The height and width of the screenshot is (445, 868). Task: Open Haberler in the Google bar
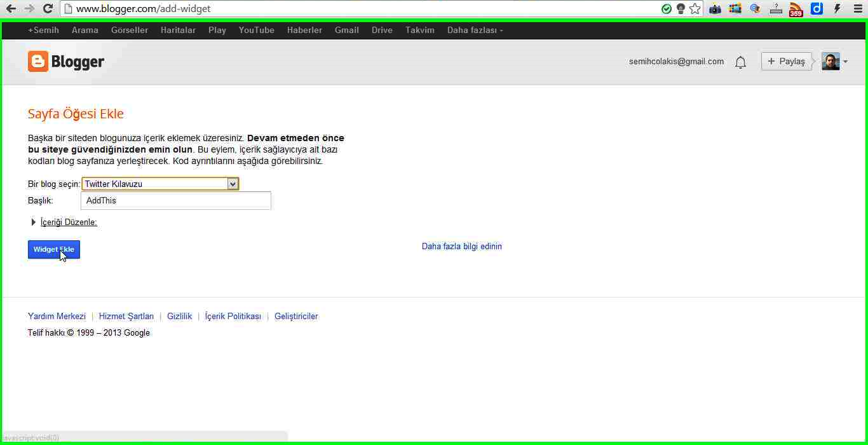point(304,30)
